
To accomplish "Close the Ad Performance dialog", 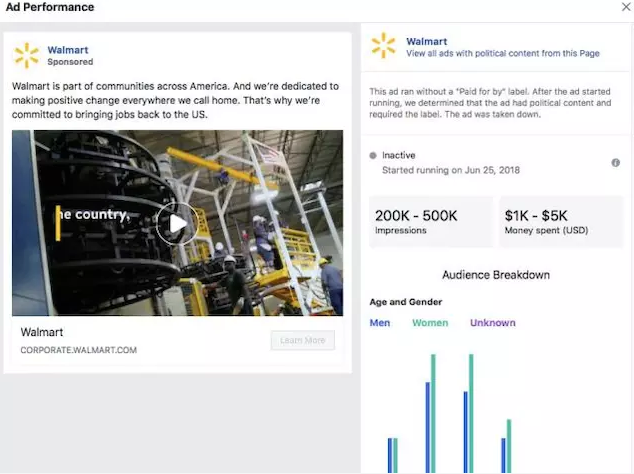I will tap(626, 6).
